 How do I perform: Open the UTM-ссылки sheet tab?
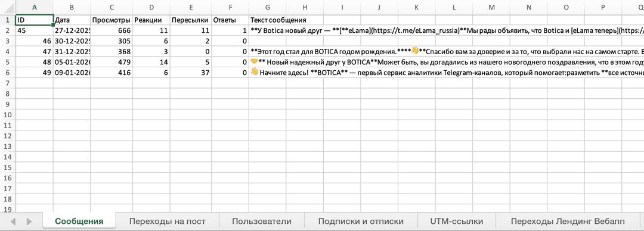[x=456, y=221]
